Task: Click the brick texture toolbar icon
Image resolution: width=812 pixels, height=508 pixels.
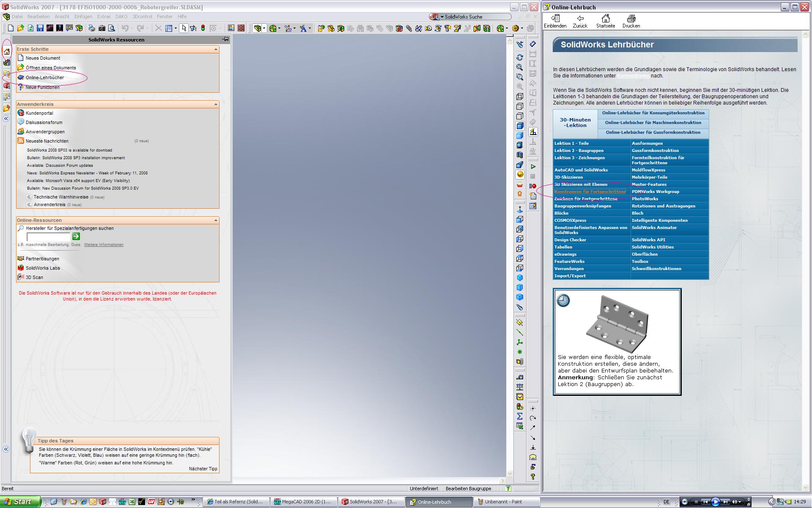Action: 241,28
